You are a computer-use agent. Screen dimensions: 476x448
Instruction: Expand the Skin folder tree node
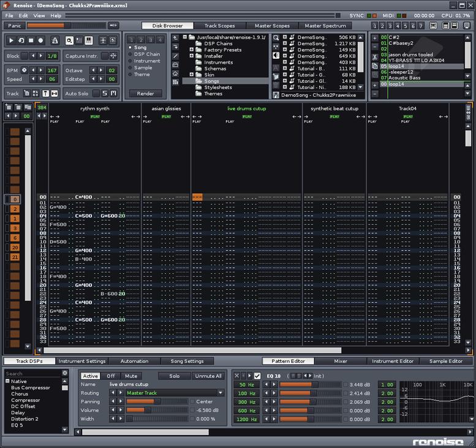[x=191, y=75]
